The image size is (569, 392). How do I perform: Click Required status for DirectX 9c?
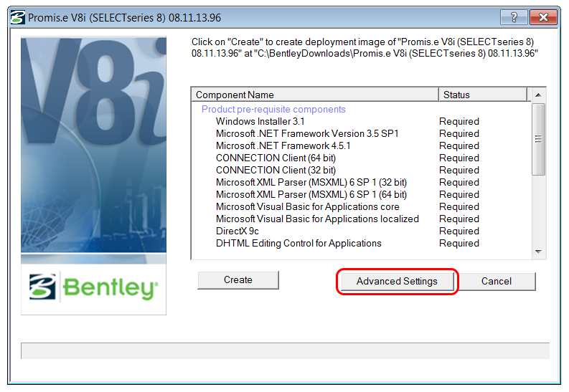pyautogui.click(x=459, y=231)
